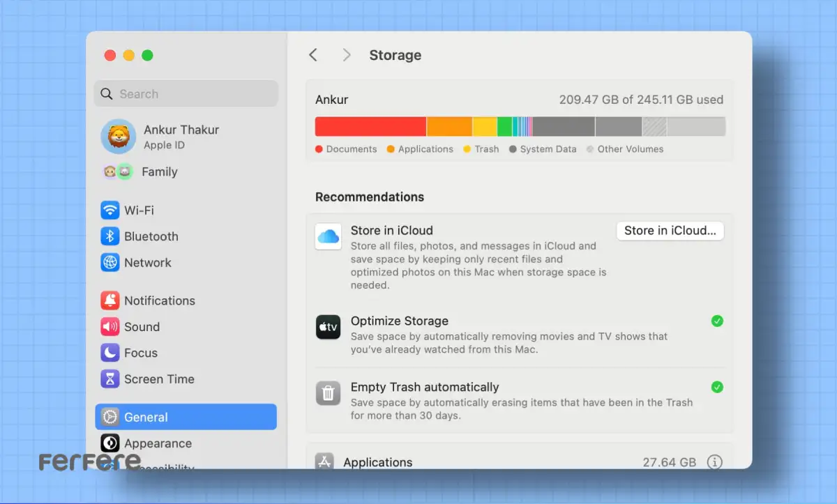This screenshot has height=504, width=837.
Task: Open the Bluetooth settings pane
Action: pos(186,236)
